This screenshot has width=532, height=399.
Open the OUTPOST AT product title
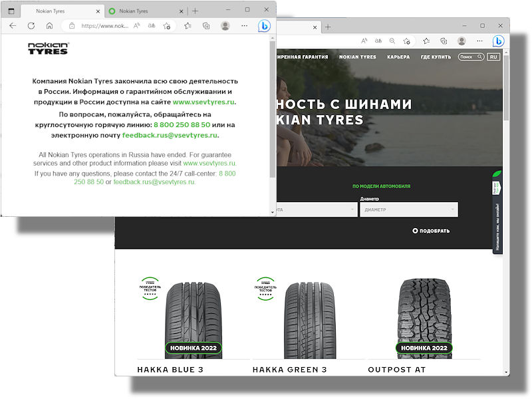(x=396, y=370)
